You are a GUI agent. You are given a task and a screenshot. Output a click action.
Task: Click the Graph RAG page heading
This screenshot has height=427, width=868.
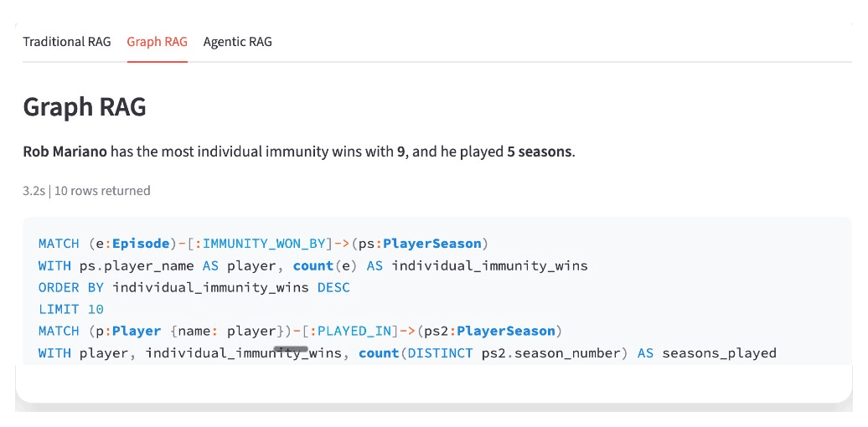pyautogui.click(x=85, y=107)
